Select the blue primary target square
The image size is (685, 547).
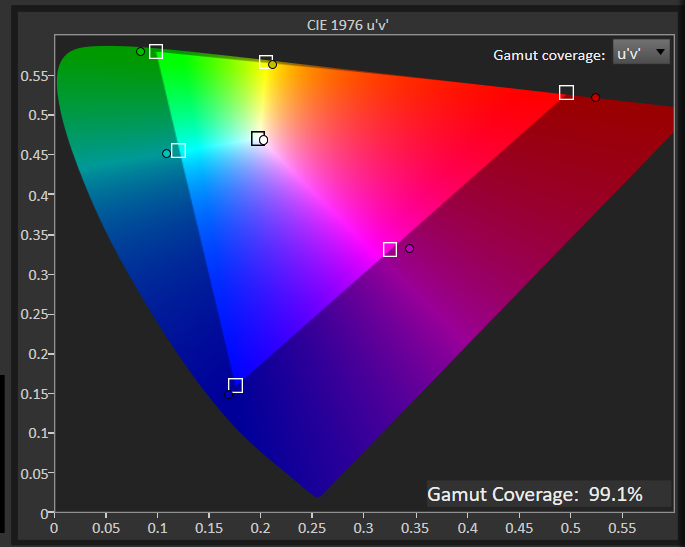click(x=236, y=385)
